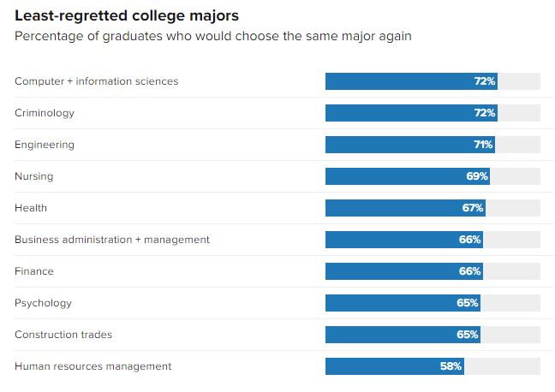Click the blue Health bar
Image resolution: width=555 pixels, height=392 pixels.
(x=394, y=208)
